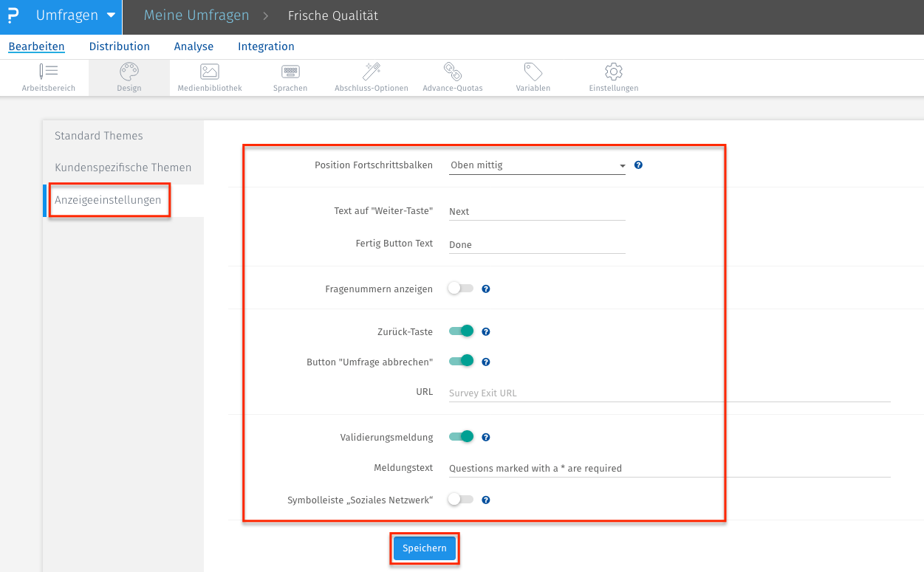Switch to the Distribution tab
This screenshot has height=572, width=924.
119,46
